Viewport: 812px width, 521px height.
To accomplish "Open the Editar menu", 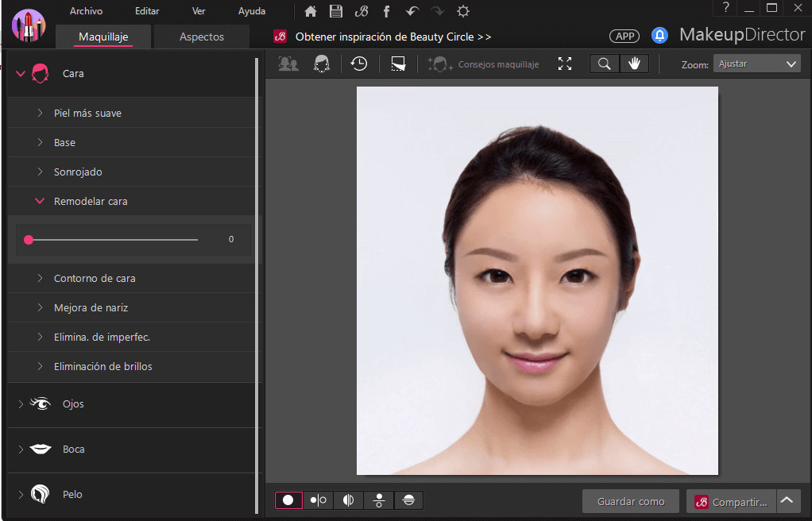I will pyautogui.click(x=147, y=11).
